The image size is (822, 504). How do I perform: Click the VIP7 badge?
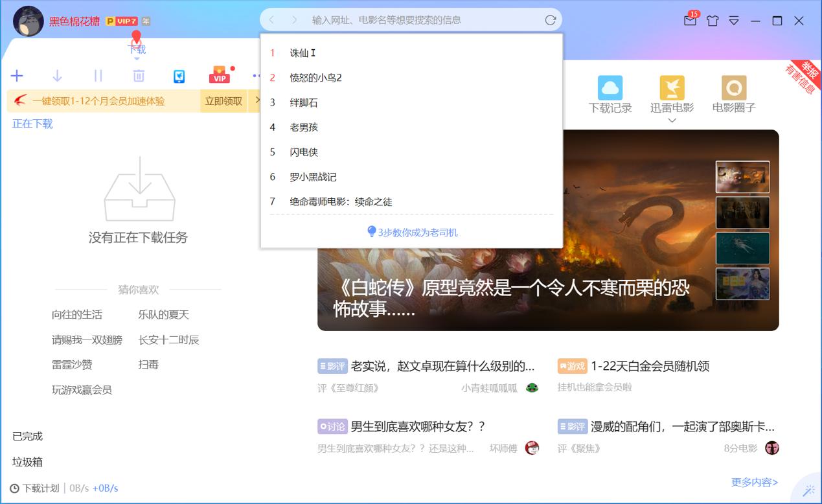(x=122, y=21)
